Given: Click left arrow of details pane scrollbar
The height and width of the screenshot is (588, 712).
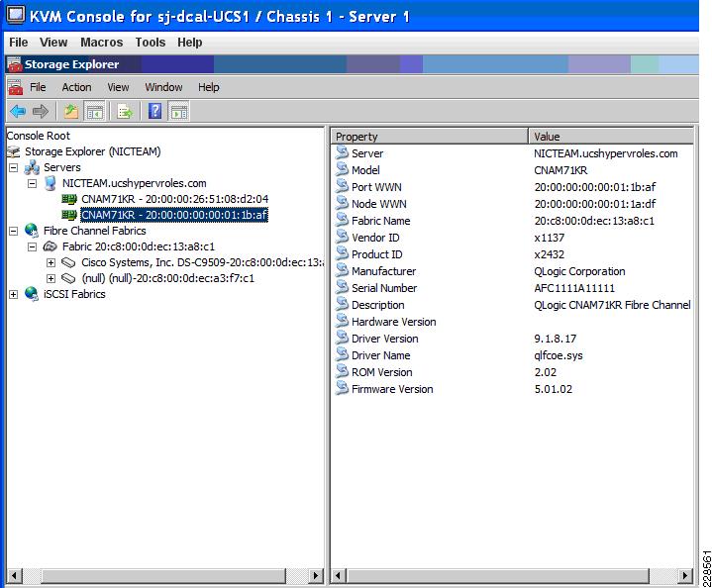Looking at the screenshot, I should [338, 576].
